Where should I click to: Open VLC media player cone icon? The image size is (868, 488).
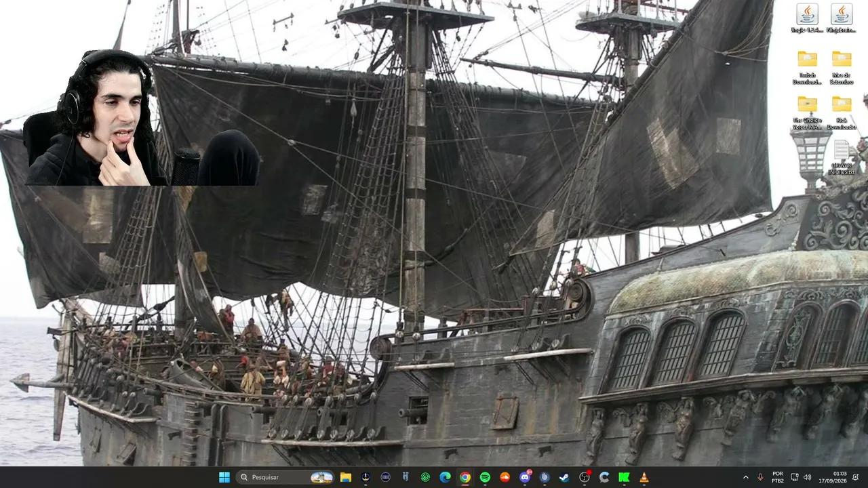click(644, 477)
